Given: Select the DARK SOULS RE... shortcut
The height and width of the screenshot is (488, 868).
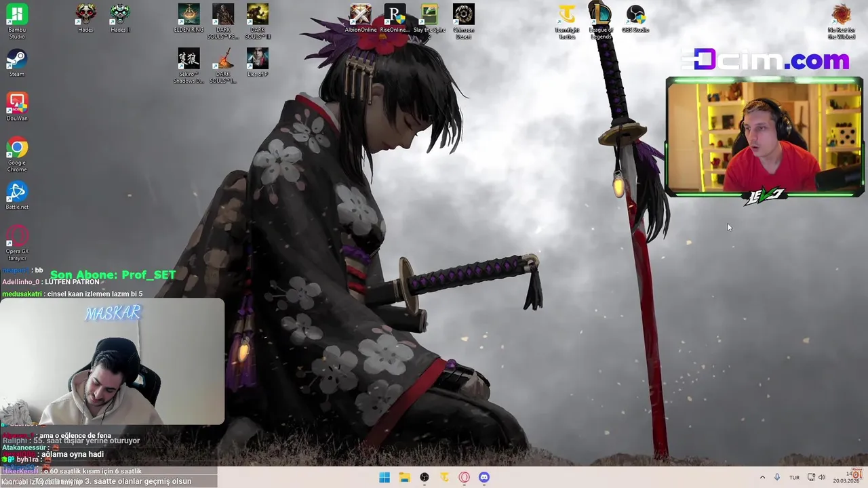Looking at the screenshot, I should click(x=223, y=21).
